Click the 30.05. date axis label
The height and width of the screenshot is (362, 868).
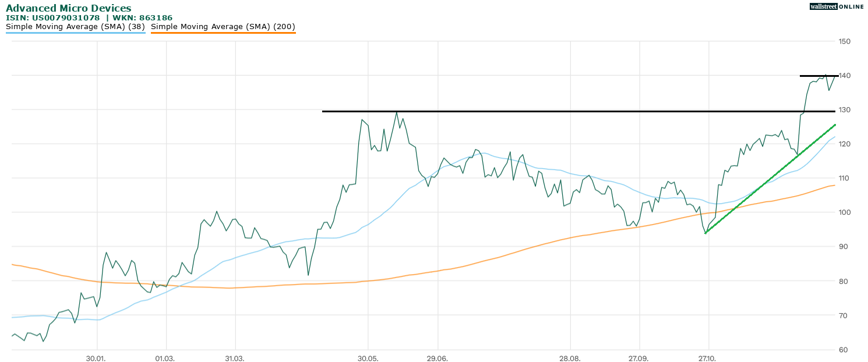click(368, 358)
